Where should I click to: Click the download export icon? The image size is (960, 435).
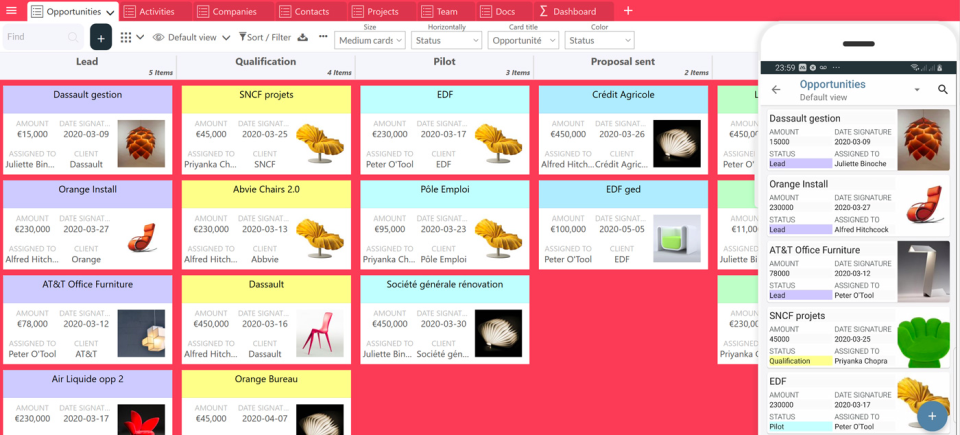(x=303, y=38)
